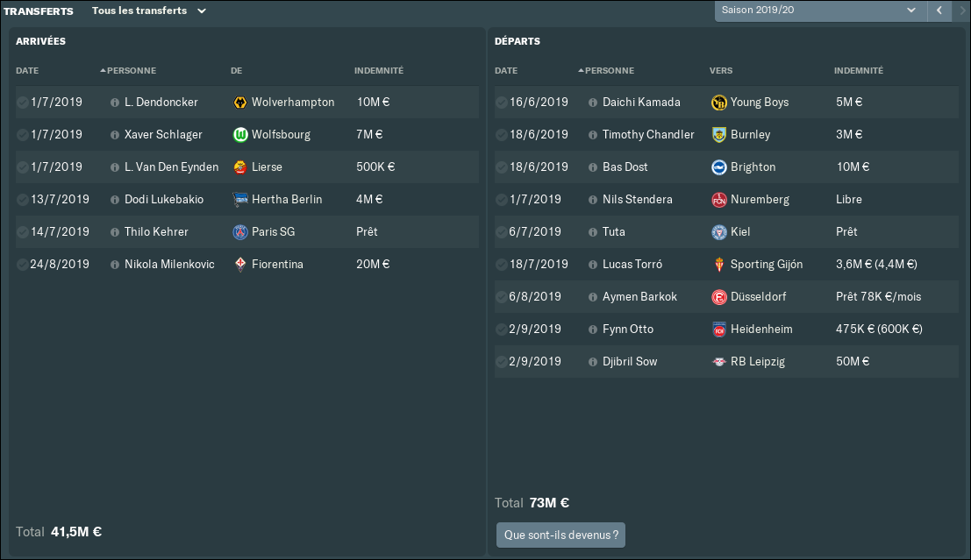Open the RB Leipzig club name link
The width and height of the screenshot is (971, 560).
(x=757, y=361)
